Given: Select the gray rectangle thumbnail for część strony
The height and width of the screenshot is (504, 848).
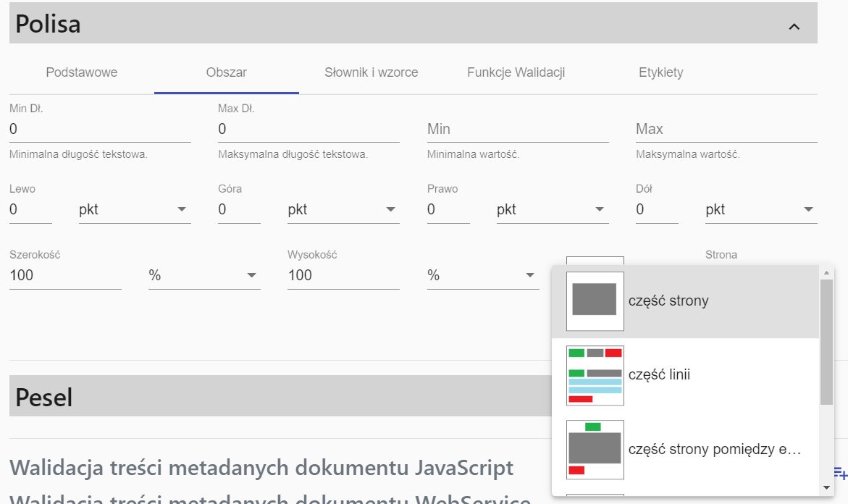Looking at the screenshot, I should pos(594,300).
